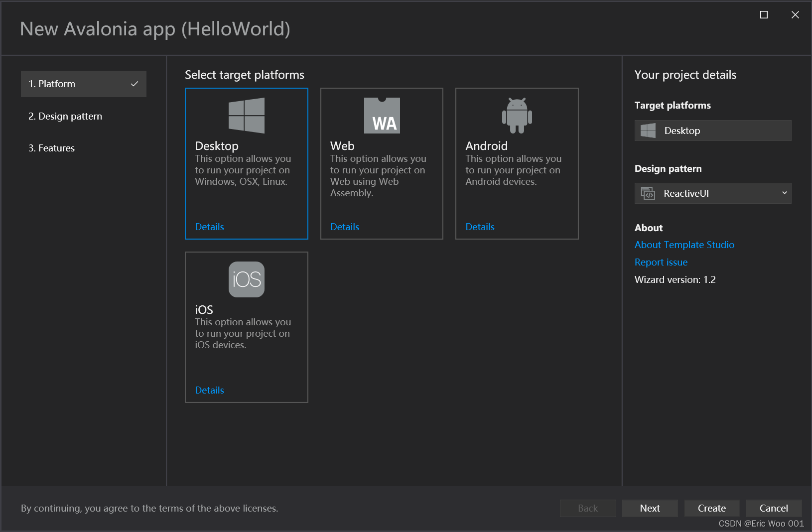Click the Create button

[711, 508]
